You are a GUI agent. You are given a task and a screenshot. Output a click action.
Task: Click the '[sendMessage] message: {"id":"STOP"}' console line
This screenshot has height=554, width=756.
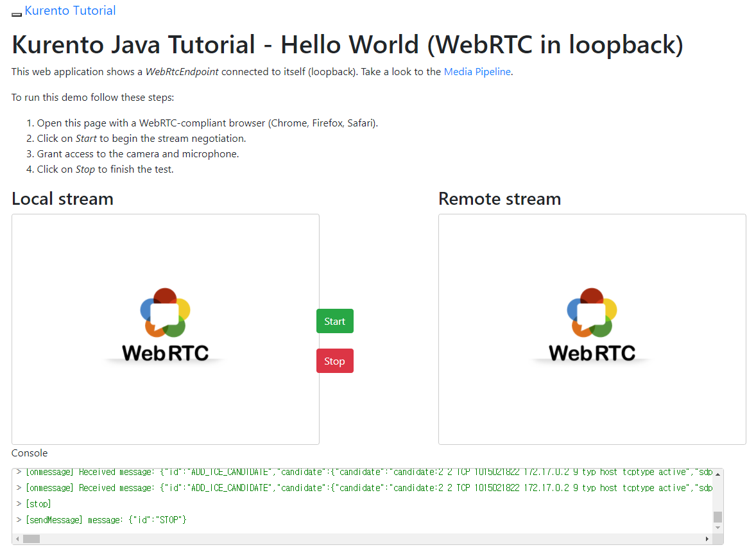(x=106, y=520)
